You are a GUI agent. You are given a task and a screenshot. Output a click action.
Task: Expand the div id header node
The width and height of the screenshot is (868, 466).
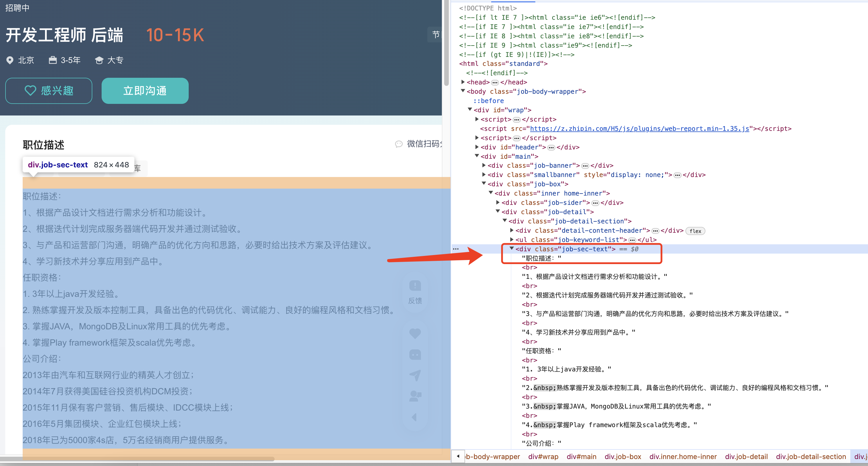click(477, 147)
